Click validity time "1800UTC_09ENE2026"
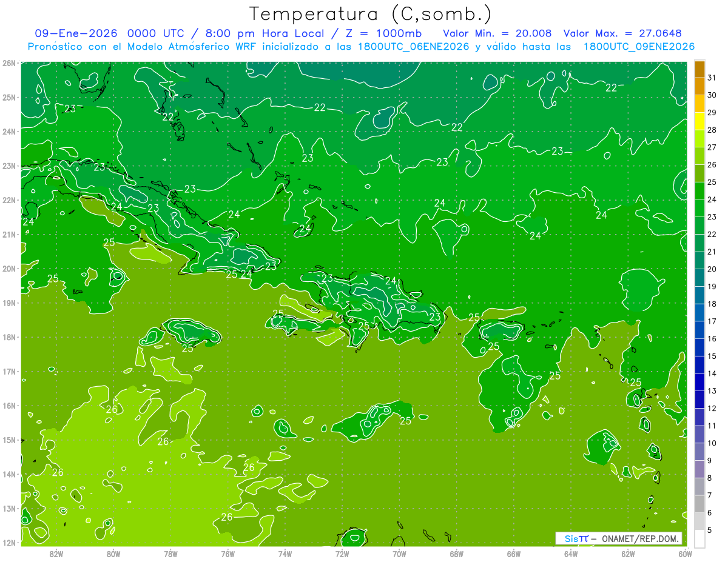This screenshot has height=562, width=728. 639,47
